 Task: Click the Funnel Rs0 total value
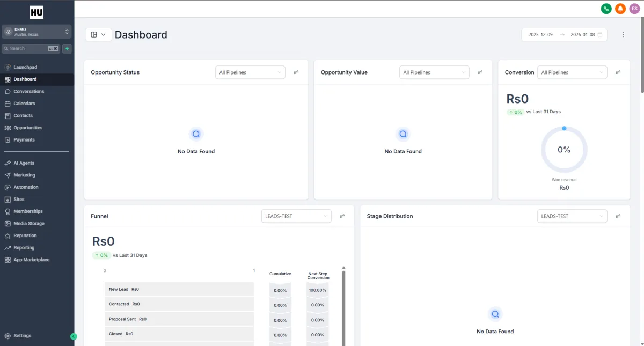click(104, 241)
